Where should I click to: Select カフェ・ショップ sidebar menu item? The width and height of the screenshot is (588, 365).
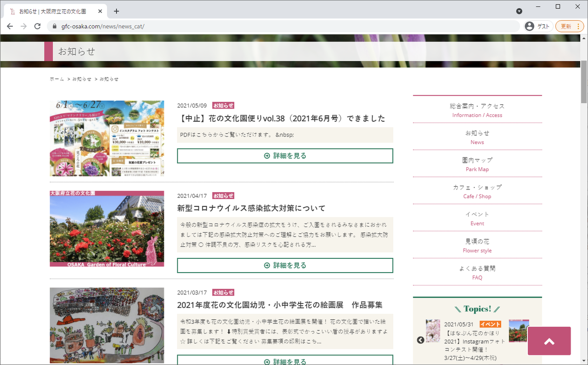477,191
